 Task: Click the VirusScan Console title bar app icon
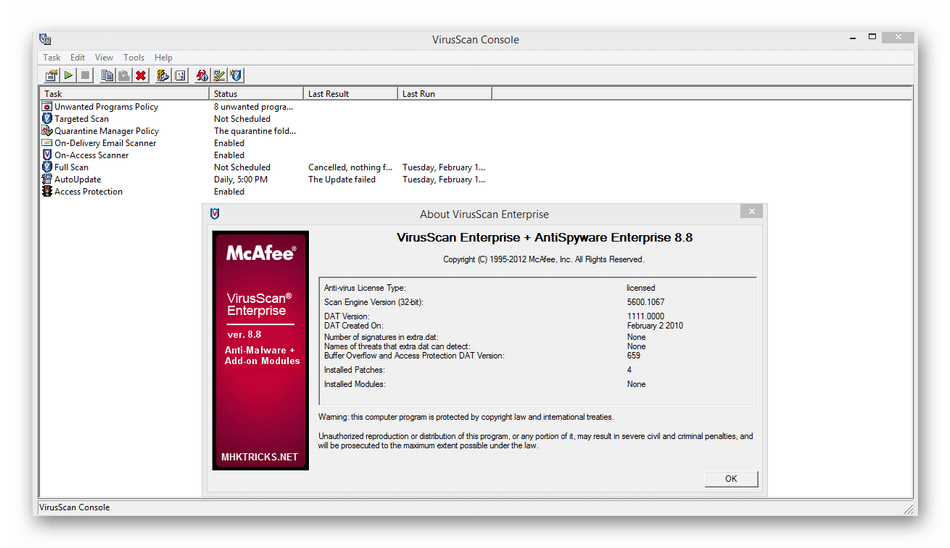[x=45, y=39]
